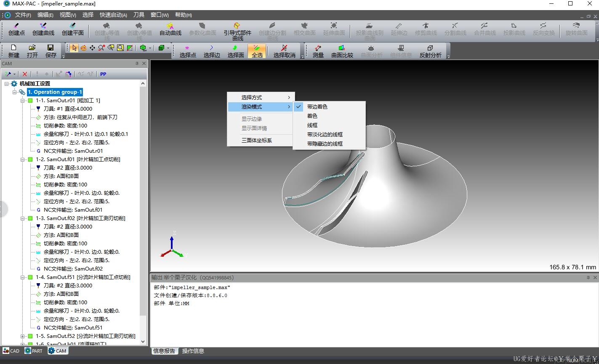Collapse the 机械加工设置 root node
Image resolution: width=599 pixels, height=364 pixels.
click(x=7, y=84)
